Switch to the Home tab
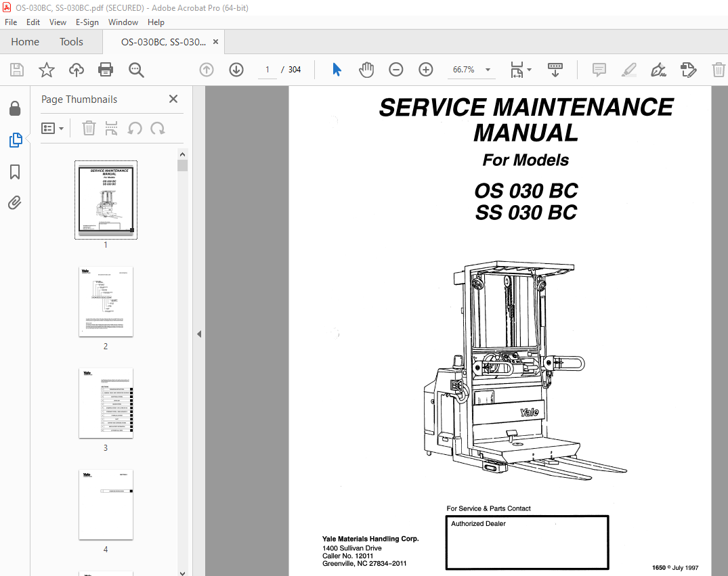The width and height of the screenshot is (728, 576). (25, 42)
